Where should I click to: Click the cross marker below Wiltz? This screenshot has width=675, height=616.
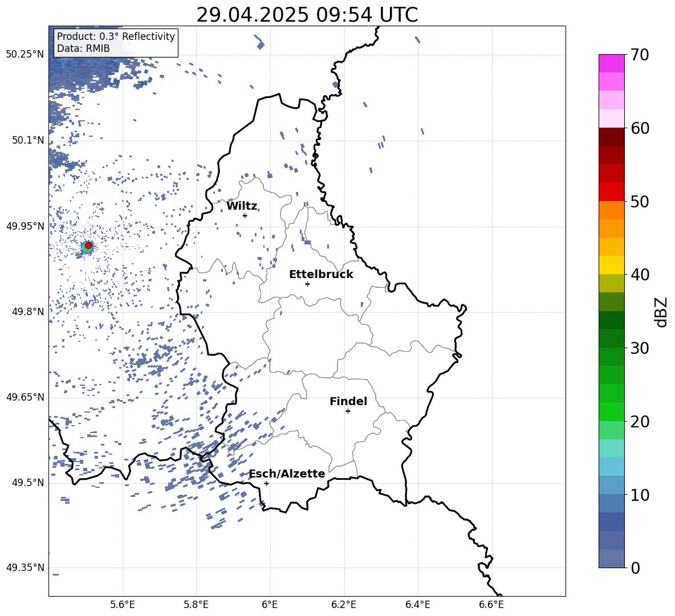(245, 215)
